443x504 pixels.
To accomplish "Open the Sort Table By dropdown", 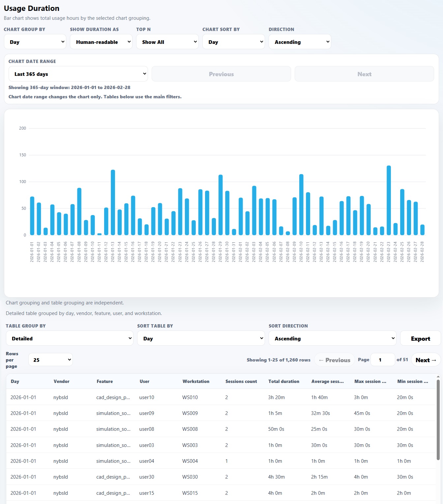I will [201, 338].
